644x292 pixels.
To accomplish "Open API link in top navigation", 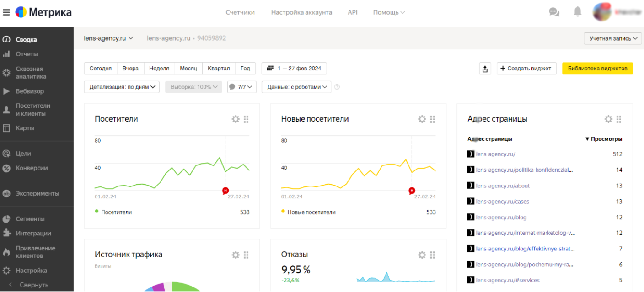I will tap(353, 12).
